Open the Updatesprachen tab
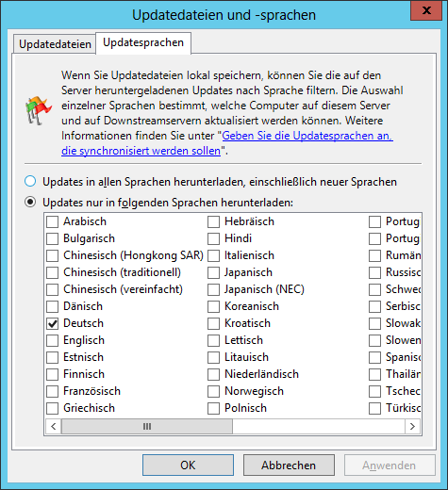This screenshot has width=448, height=490. coord(143,42)
